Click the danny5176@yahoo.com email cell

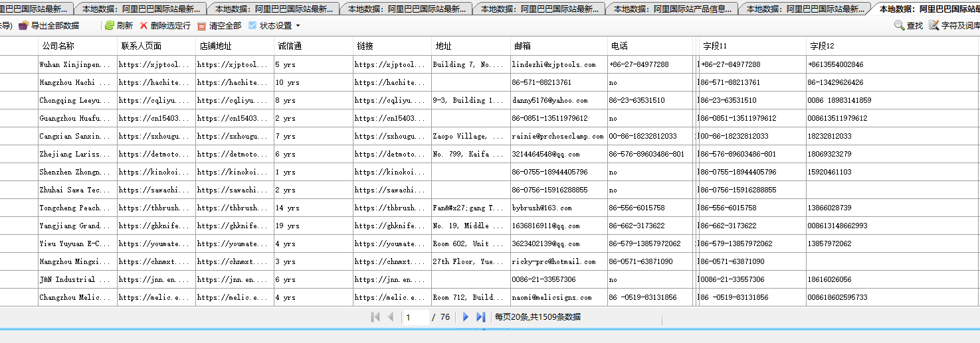tap(559, 101)
